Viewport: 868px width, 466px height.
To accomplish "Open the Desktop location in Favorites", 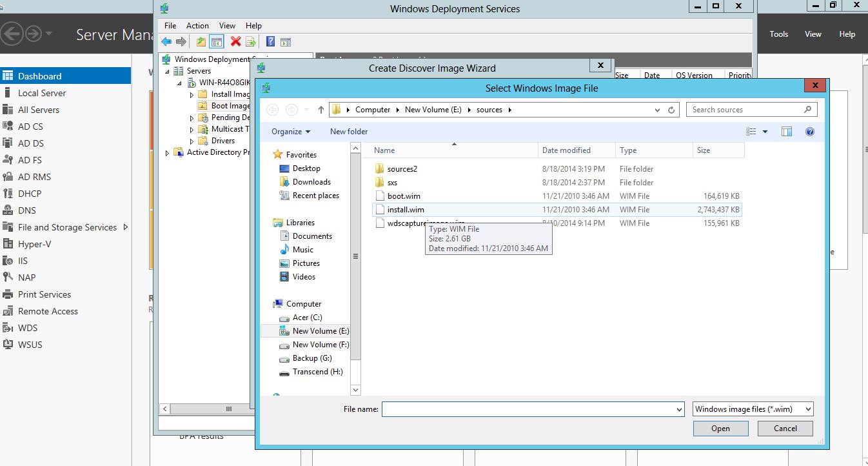I will pos(306,168).
